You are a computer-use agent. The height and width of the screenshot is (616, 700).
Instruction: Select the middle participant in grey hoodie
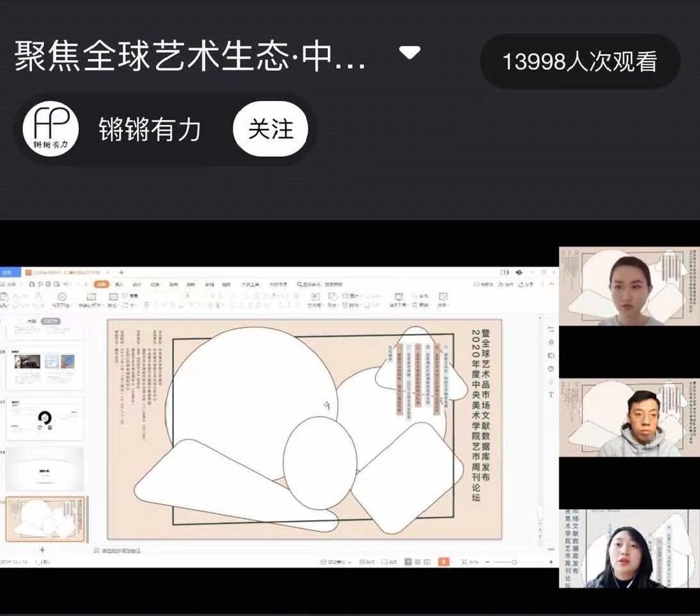[x=629, y=417]
